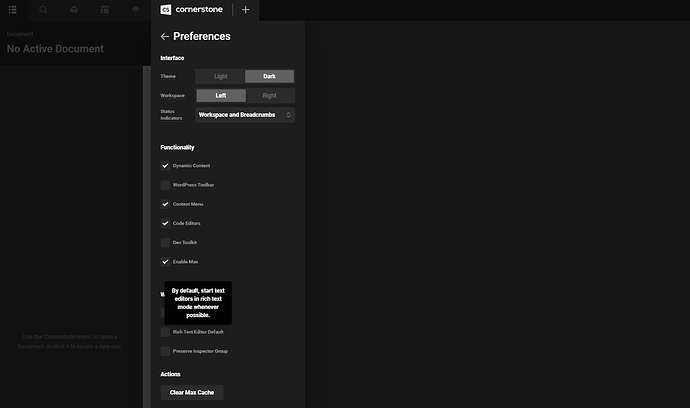Set Workspace position to Right
The image size is (690, 408).
coord(269,96)
